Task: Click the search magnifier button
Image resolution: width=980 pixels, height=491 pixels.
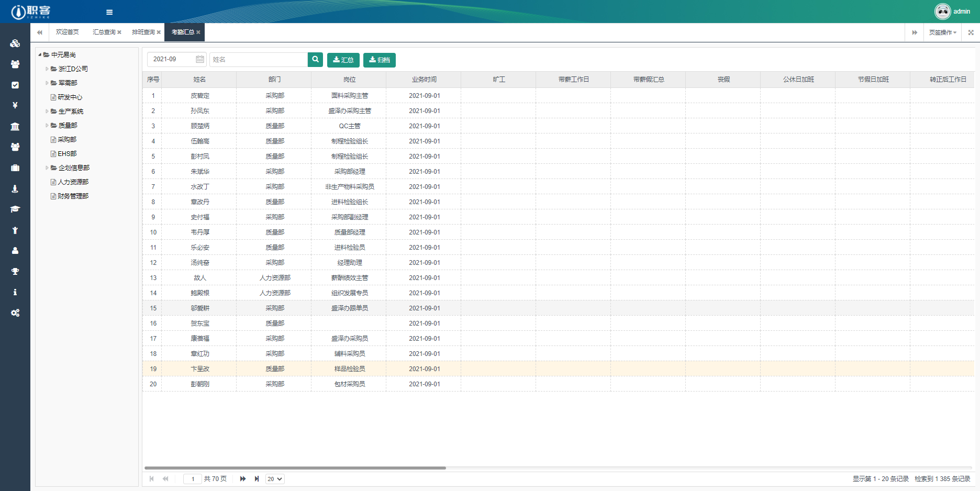Action: (315, 60)
